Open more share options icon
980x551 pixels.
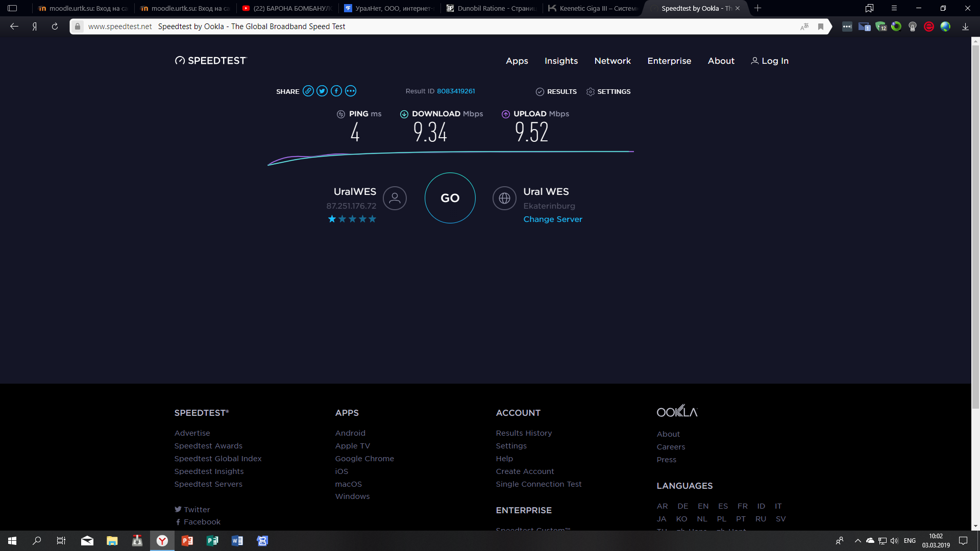coord(351,91)
